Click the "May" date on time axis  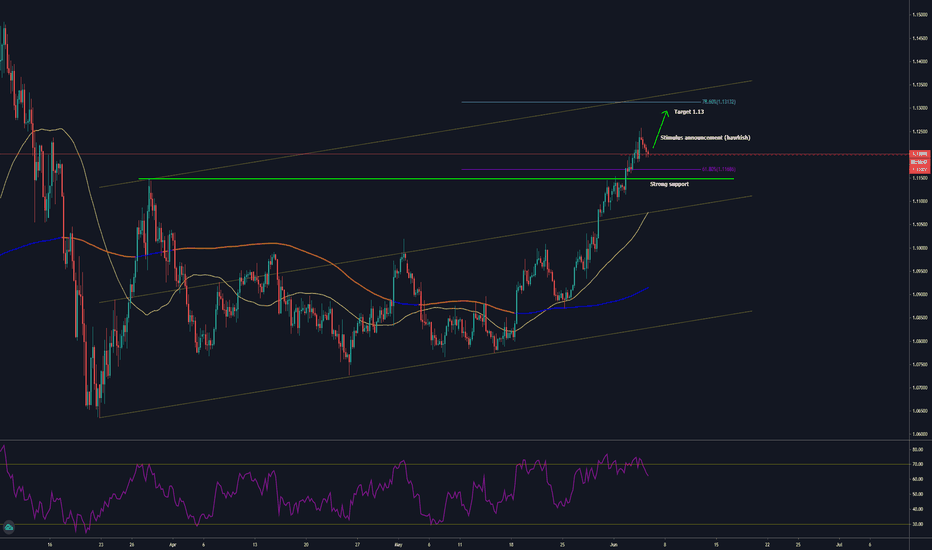(x=398, y=544)
